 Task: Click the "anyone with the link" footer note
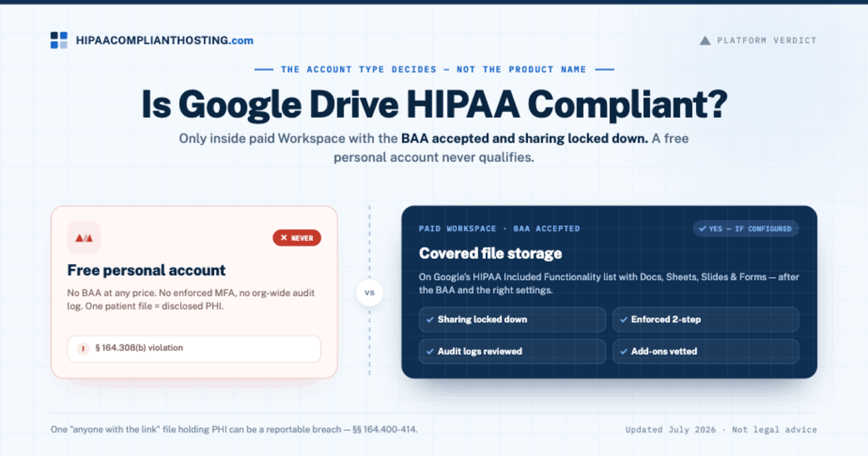[x=234, y=429]
